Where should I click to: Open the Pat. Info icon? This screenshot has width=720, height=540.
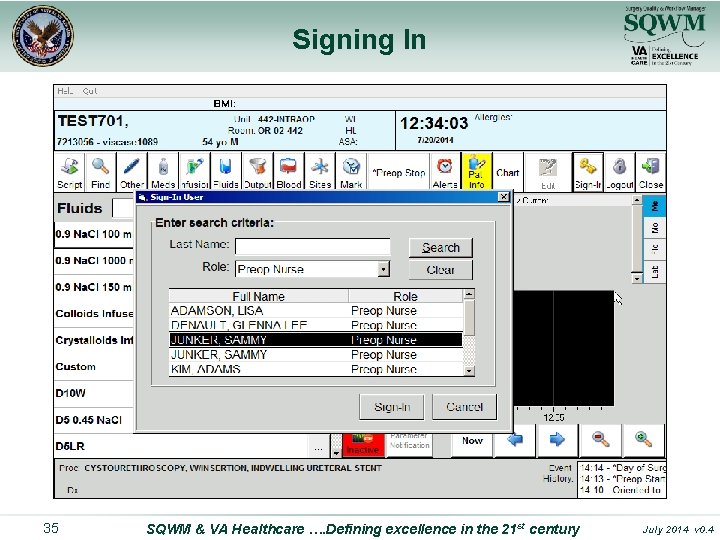(x=477, y=172)
